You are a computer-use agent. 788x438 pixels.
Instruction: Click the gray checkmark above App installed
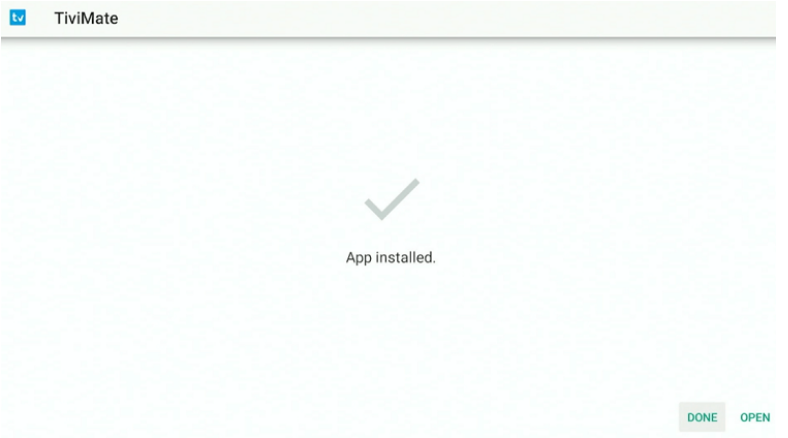tap(392, 199)
